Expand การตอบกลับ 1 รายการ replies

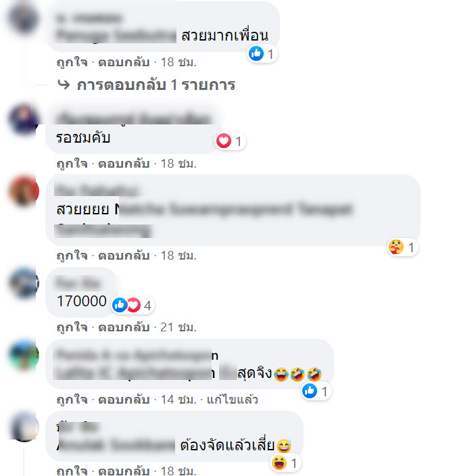click(156, 85)
